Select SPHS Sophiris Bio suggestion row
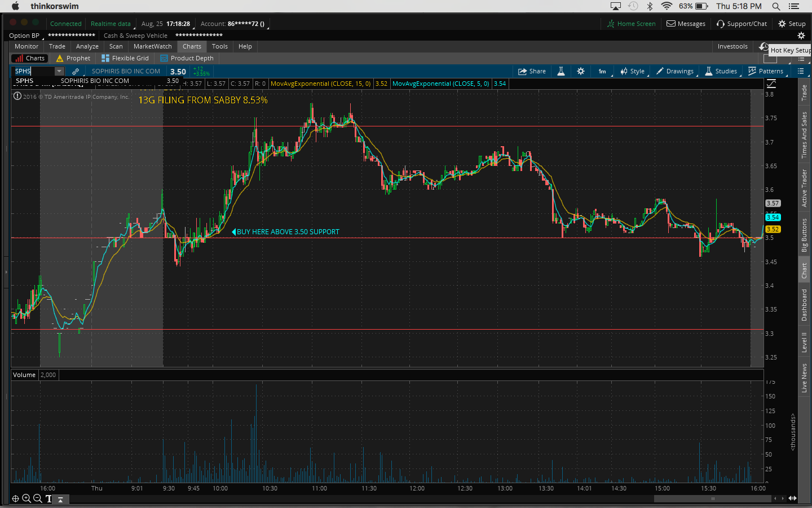 point(96,81)
